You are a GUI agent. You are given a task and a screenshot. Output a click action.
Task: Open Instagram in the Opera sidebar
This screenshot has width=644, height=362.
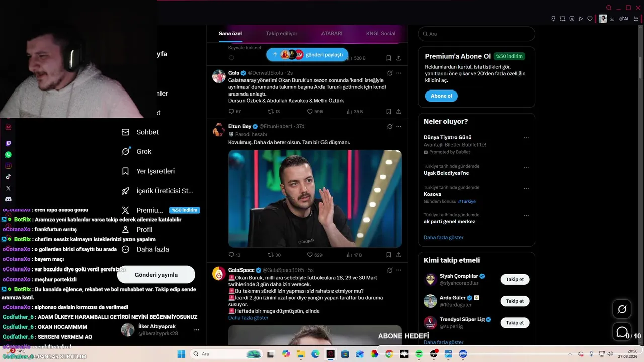(8, 166)
